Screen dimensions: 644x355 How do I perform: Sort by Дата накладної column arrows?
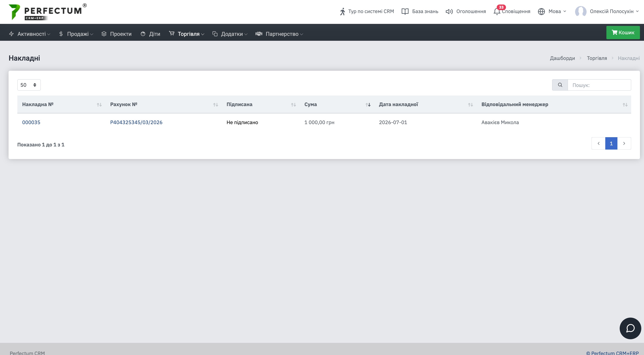(x=470, y=105)
